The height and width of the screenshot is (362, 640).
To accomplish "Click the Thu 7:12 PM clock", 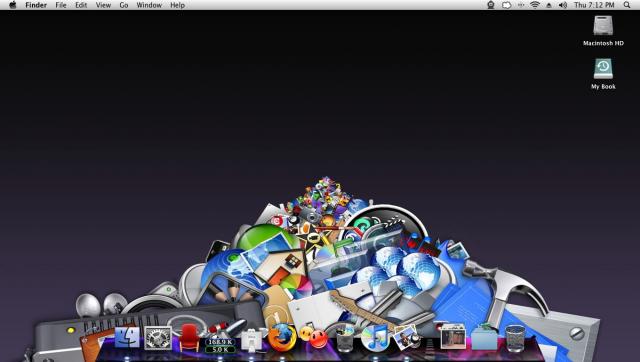I will point(594,5).
